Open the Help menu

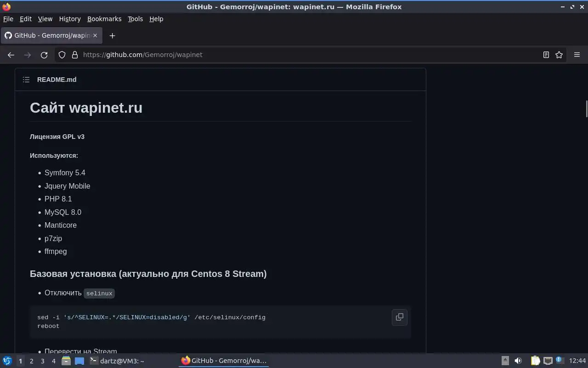pos(156,19)
